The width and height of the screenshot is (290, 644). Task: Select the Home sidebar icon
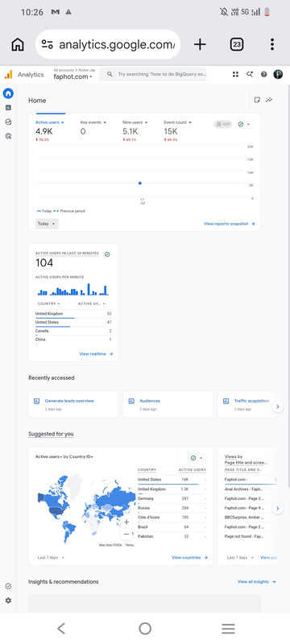click(x=8, y=93)
